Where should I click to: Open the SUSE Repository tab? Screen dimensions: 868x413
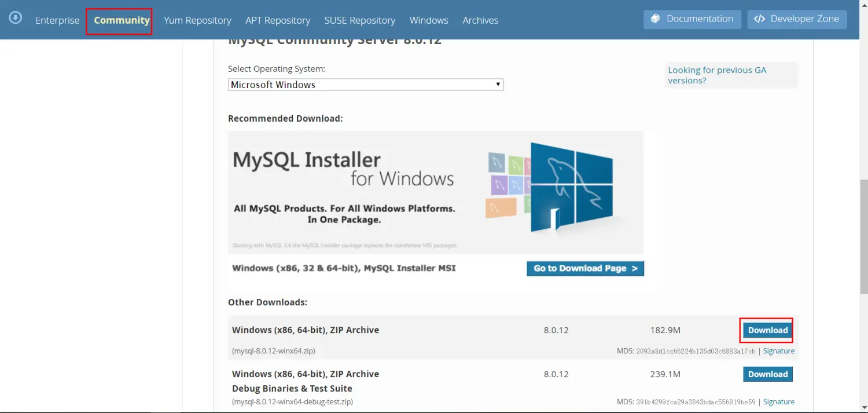pos(360,20)
